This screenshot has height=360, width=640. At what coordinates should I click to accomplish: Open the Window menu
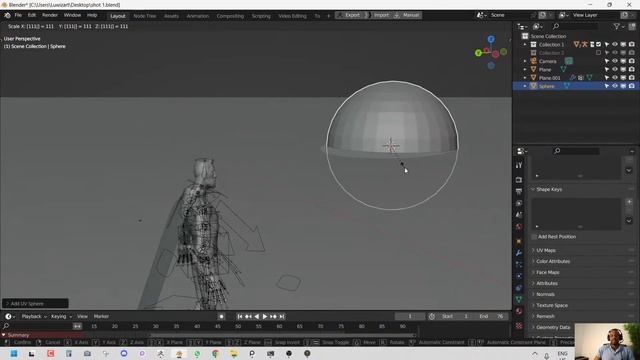tap(72, 16)
